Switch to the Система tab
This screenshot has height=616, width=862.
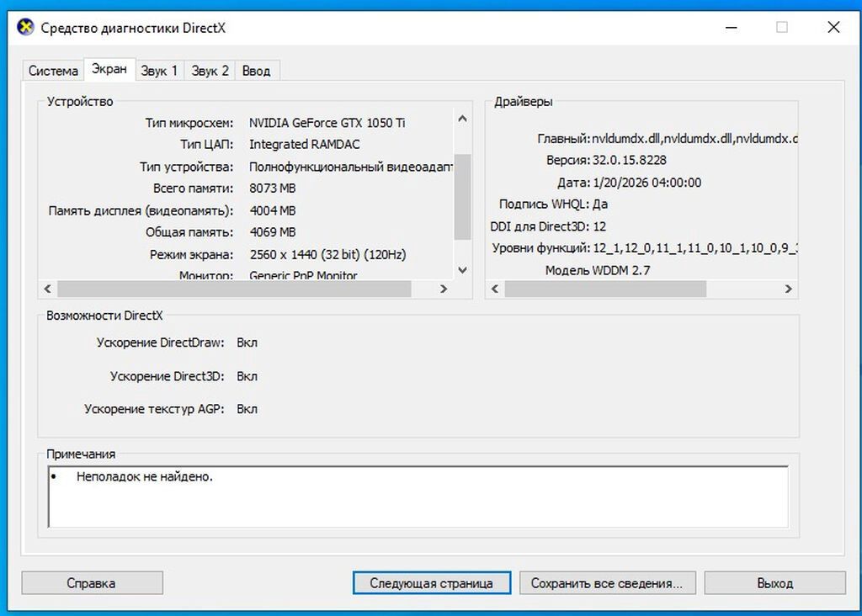coord(53,71)
